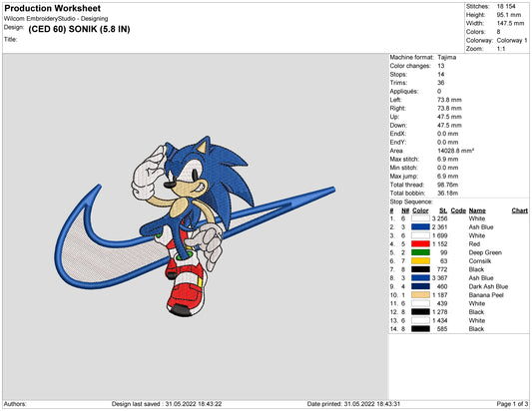Pick the Deep Green swatch in row 5
This screenshot has width=532, height=411.
tap(420, 252)
